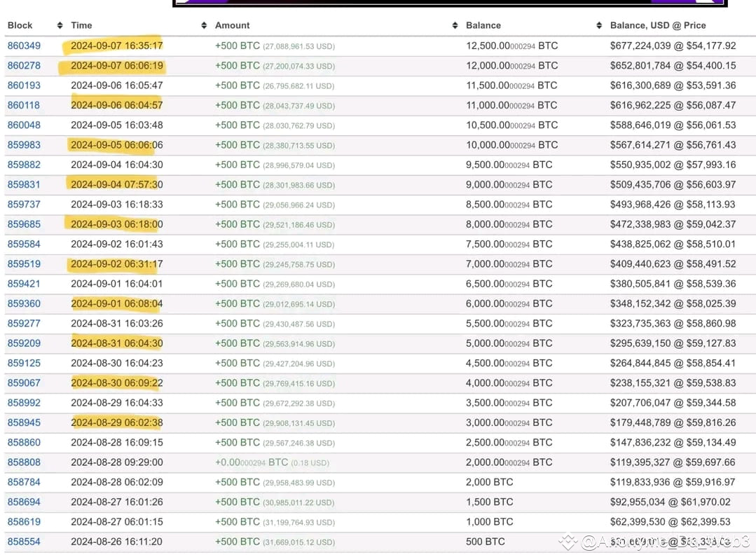Viewport: 756px width, 557px height.
Task: Click value $92,955,034 @ $61,970.02
Action: pos(671,502)
